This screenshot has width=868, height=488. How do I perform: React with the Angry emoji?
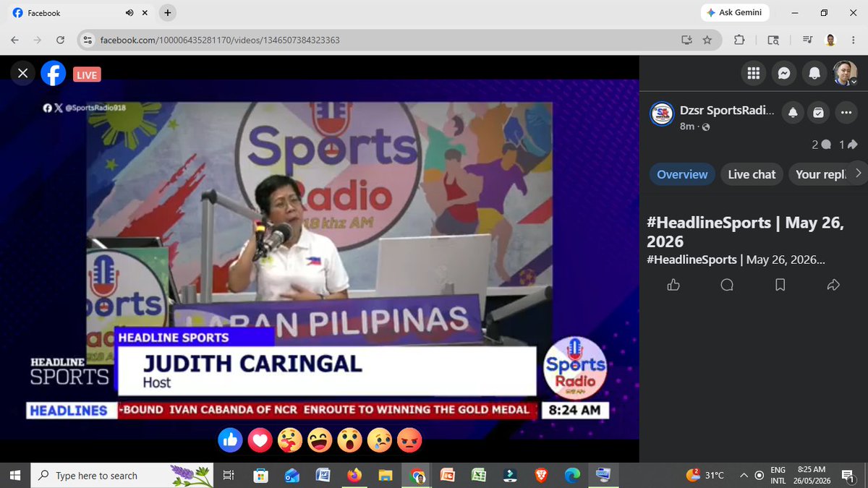(x=409, y=440)
